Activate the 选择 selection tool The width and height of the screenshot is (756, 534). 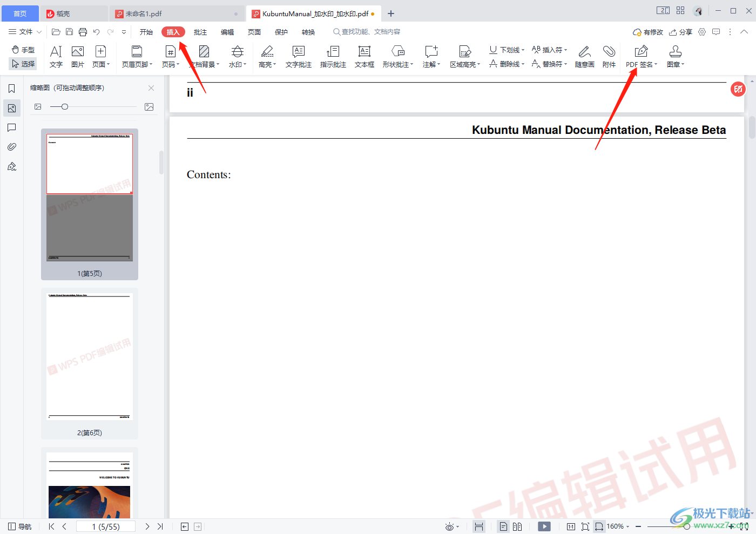(x=23, y=64)
